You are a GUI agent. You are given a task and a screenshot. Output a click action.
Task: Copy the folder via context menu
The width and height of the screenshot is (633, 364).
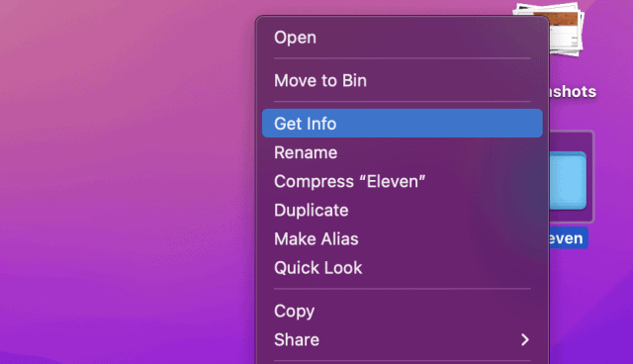pyautogui.click(x=403, y=311)
